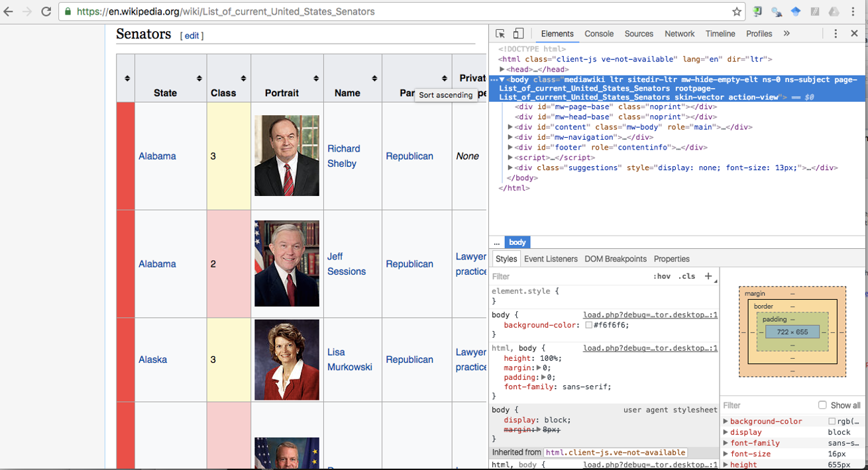Image resolution: width=868 pixels, height=470 pixels.
Task: Click Lisa Murkowski's portrait thumbnail
Action: [x=287, y=360]
